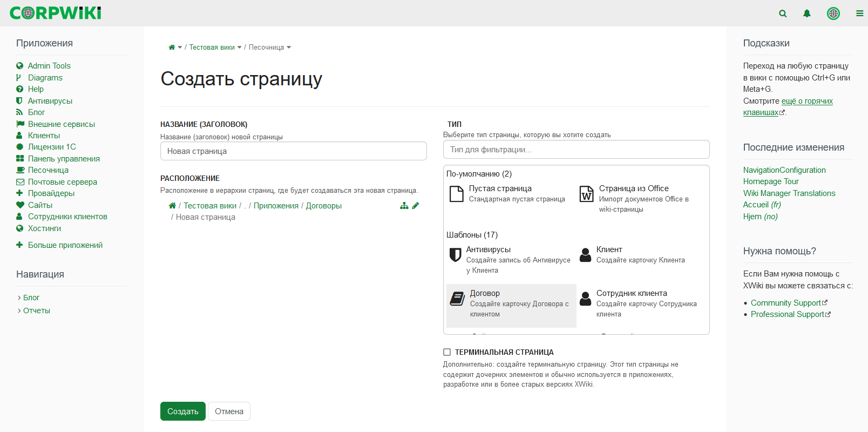
Task: Select the shield icon for Антивирусы template
Action: click(x=456, y=254)
